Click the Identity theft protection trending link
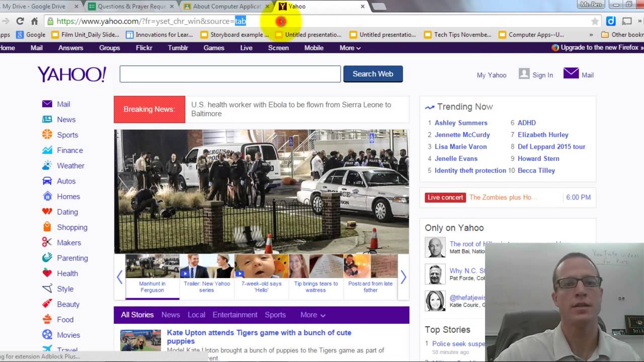The width and height of the screenshot is (644, 362). point(470,170)
